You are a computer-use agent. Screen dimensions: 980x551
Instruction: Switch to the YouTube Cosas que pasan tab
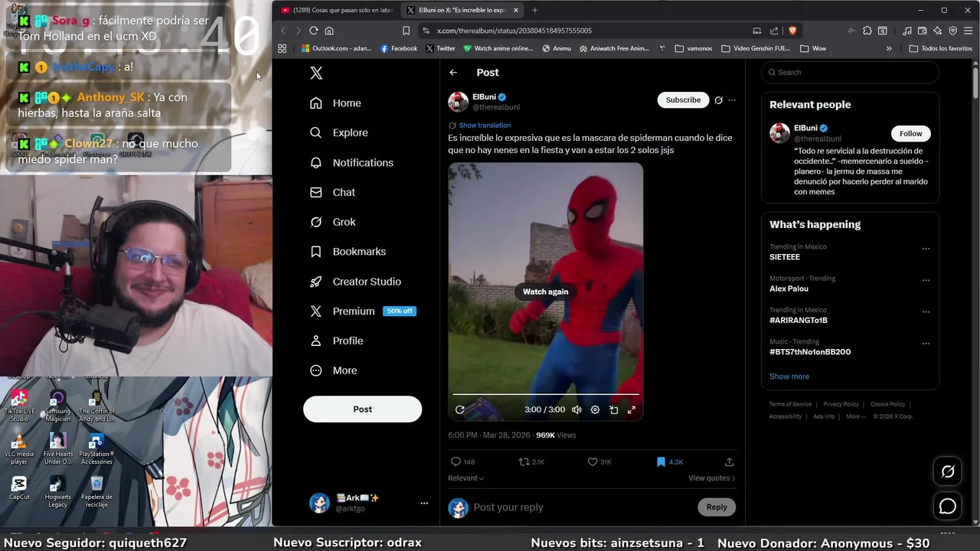pos(337,10)
